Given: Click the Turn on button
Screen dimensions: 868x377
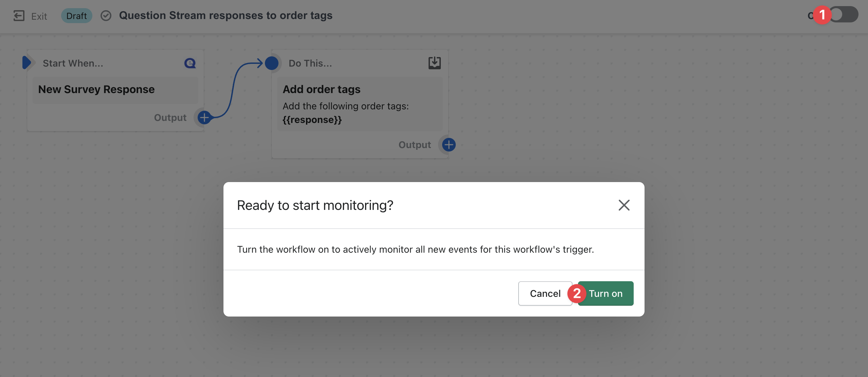Looking at the screenshot, I should click(x=605, y=293).
